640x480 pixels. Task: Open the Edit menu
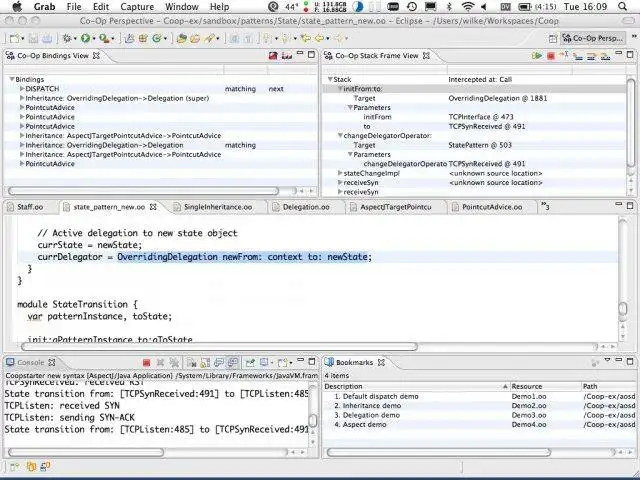click(x=101, y=7)
